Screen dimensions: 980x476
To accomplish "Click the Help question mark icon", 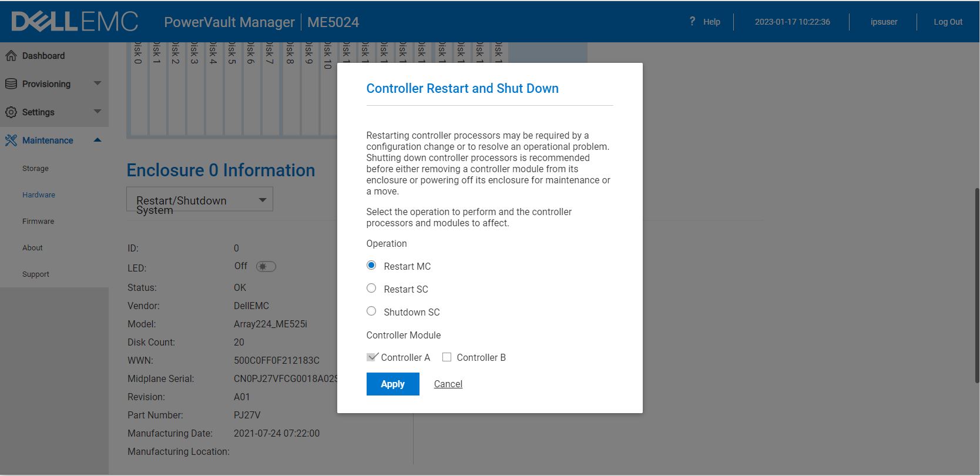I will click(x=692, y=21).
